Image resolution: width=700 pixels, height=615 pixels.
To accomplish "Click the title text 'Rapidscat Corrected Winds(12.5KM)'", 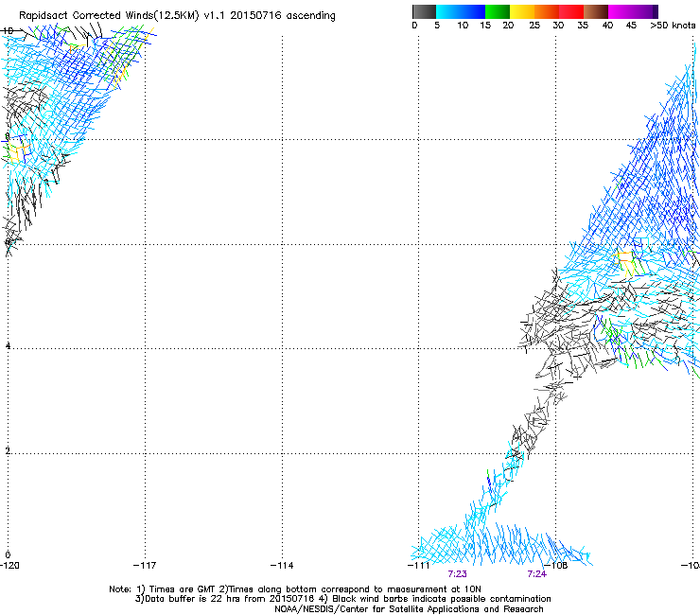I will (x=109, y=16).
